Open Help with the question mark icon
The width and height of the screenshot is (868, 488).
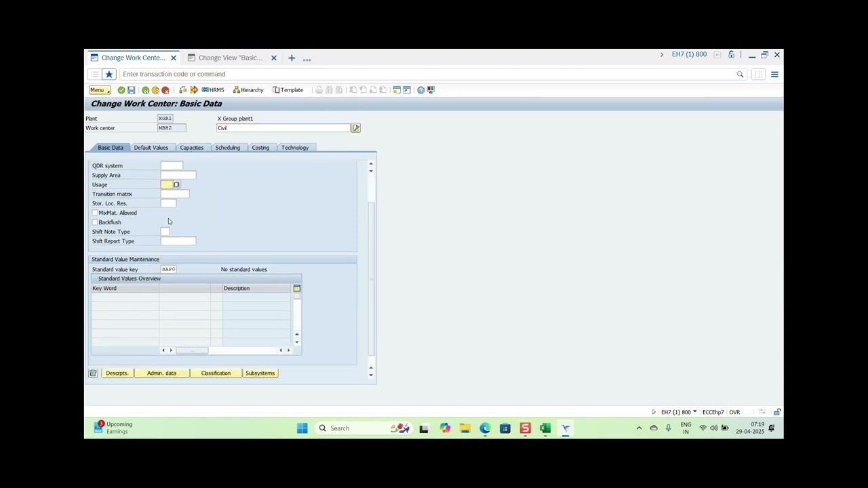tap(421, 90)
